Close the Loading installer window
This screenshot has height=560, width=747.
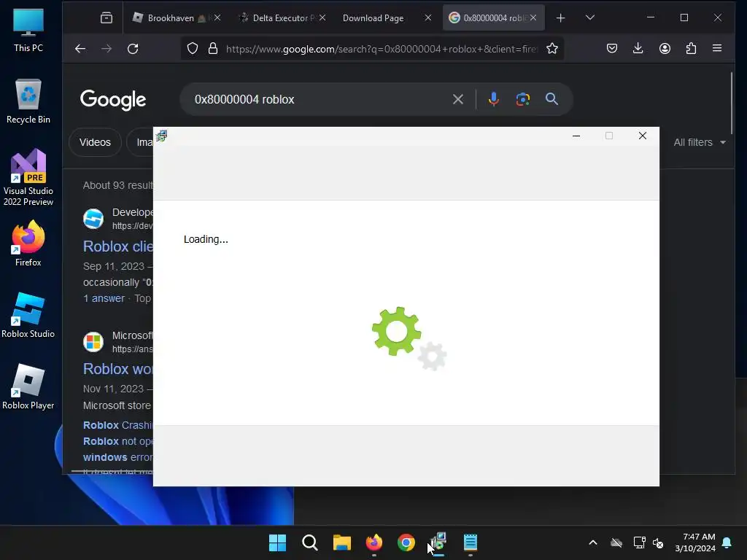[642, 136]
